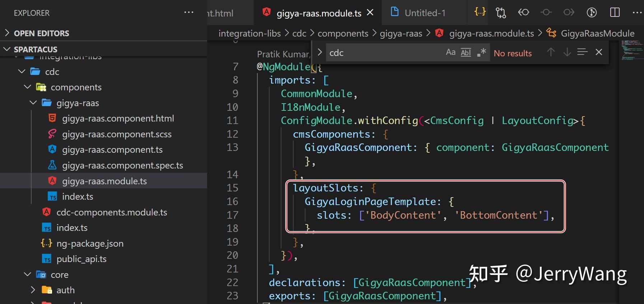This screenshot has height=304, width=644.
Task: Toggle Match Whole Word in find widget
Action: [466, 52]
